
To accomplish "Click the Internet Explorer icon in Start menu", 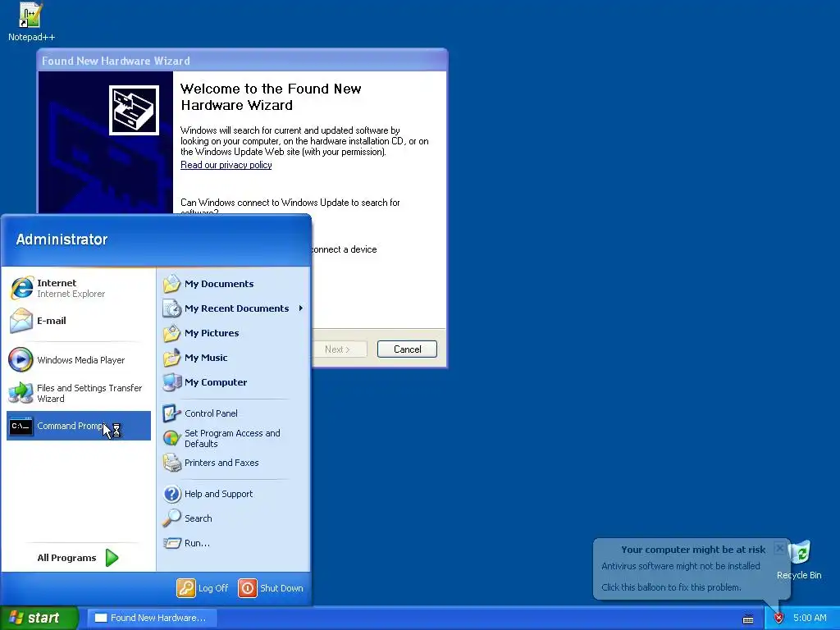I will click(x=21, y=288).
